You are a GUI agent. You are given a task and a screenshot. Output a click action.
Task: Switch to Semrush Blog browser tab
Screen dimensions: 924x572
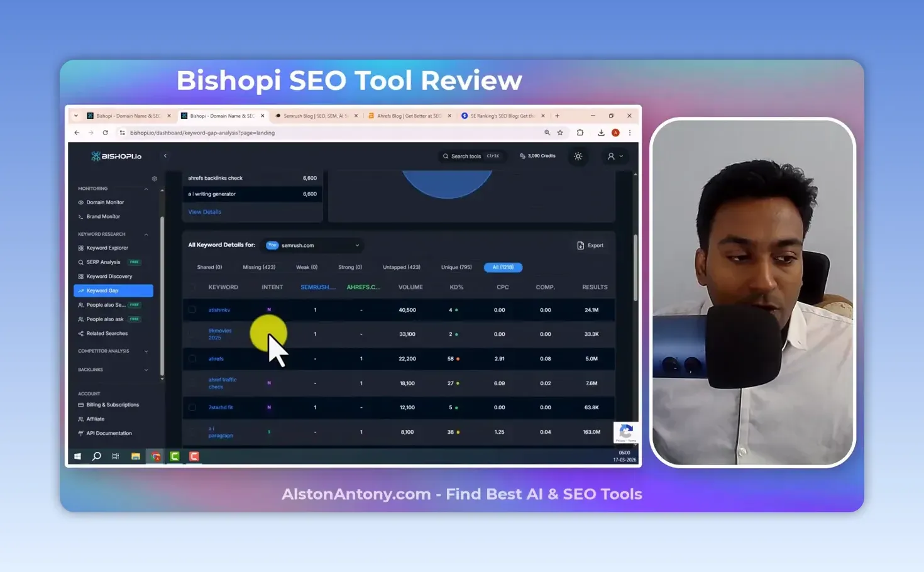tap(316, 116)
